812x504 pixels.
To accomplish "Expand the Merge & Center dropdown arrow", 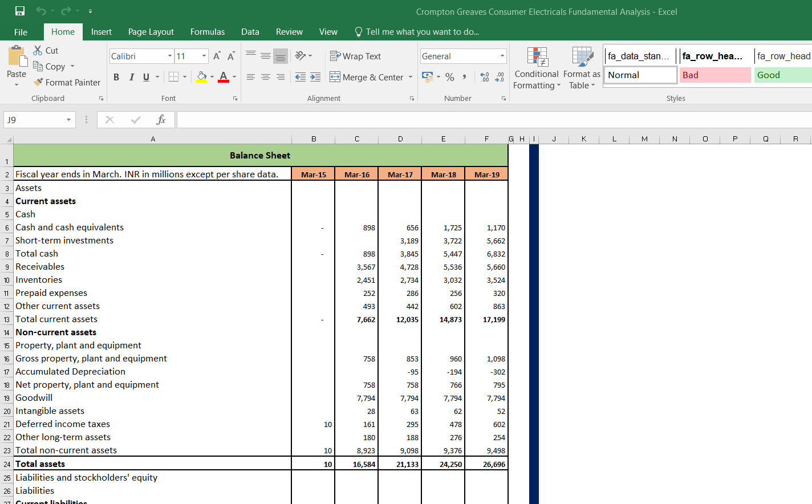I will [411, 77].
